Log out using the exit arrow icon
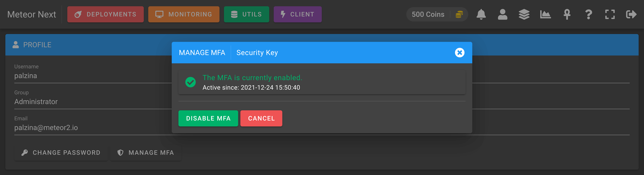This screenshot has width=644, height=175. pyautogui.click(x=631, y=14)
